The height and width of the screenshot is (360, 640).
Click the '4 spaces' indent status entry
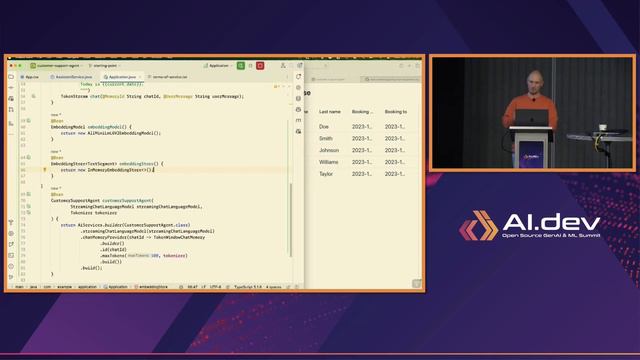[x=273, y=287]
